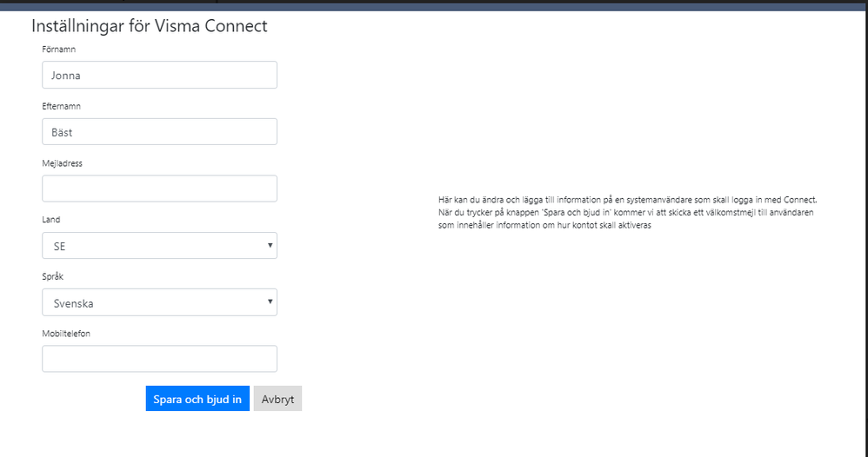Click the Mobiltelefon label

pyautogui.click(x=66, y=333)
